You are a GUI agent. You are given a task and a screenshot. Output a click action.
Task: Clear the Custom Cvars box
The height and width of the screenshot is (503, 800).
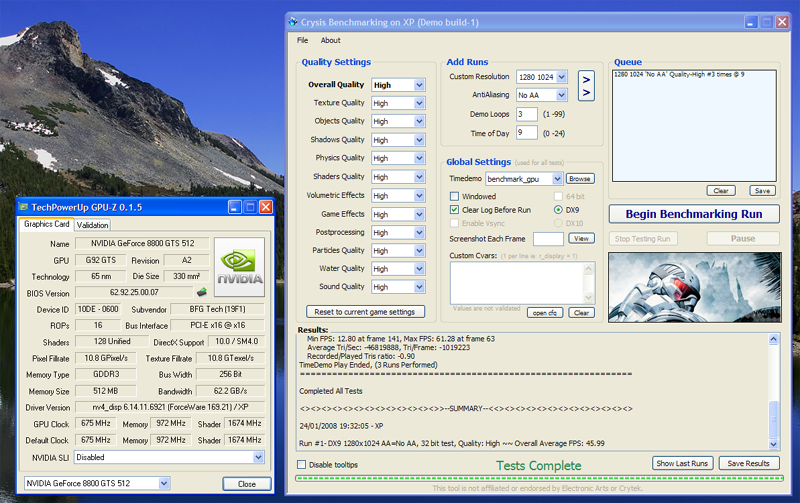(x=581, y=313)
